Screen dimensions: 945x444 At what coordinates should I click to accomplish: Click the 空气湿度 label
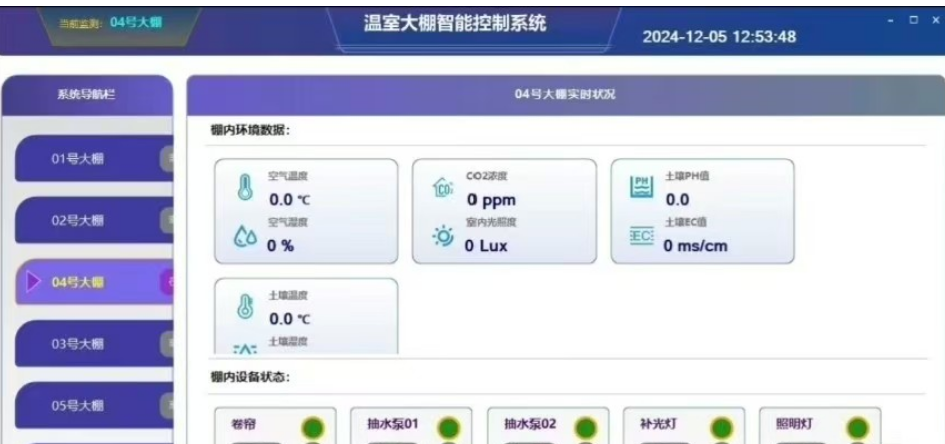pyautogui.click(x=287, y=222)
